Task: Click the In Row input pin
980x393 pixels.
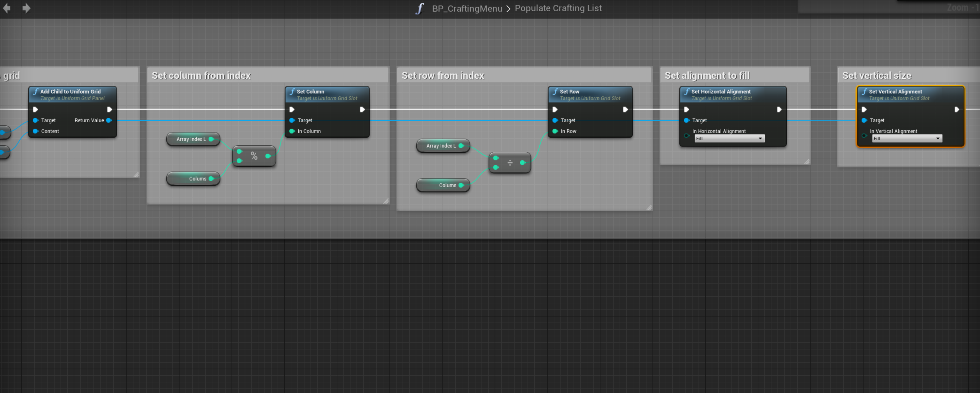Action: click(555, 131)
